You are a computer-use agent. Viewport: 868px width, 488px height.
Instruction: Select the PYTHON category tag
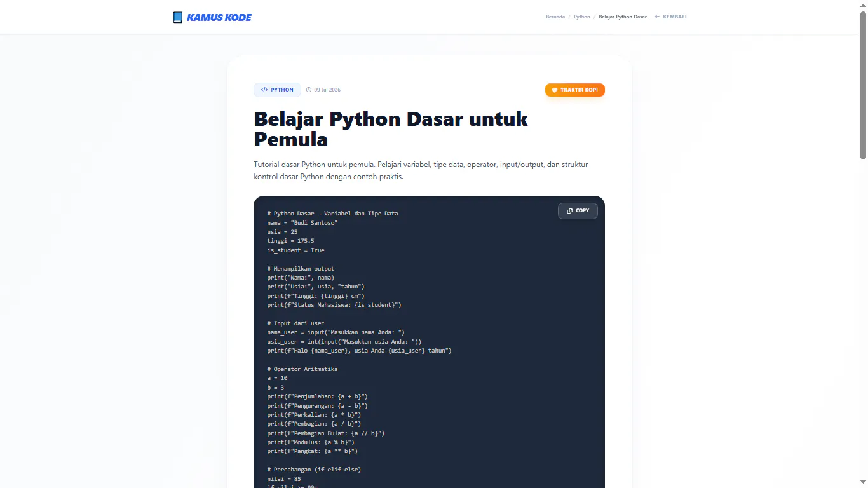pos(277,90)
